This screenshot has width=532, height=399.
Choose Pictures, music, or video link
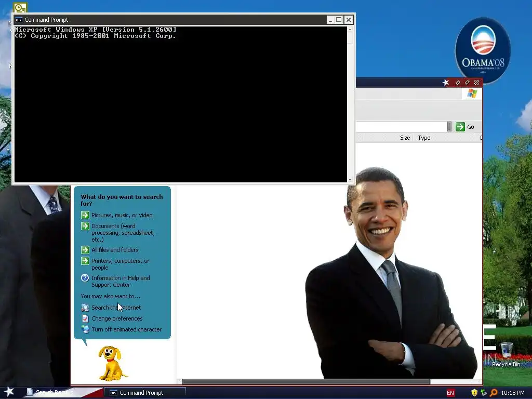coord(122,215)
